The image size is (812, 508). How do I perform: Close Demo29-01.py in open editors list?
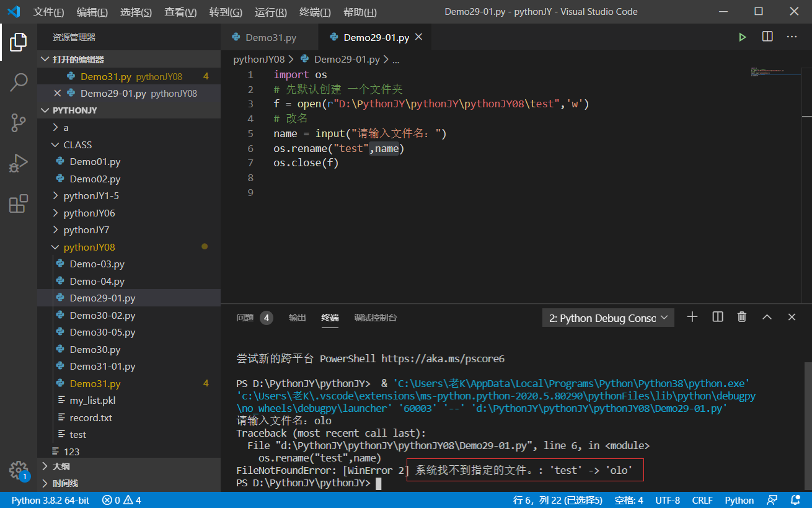(x=58, y=94)
